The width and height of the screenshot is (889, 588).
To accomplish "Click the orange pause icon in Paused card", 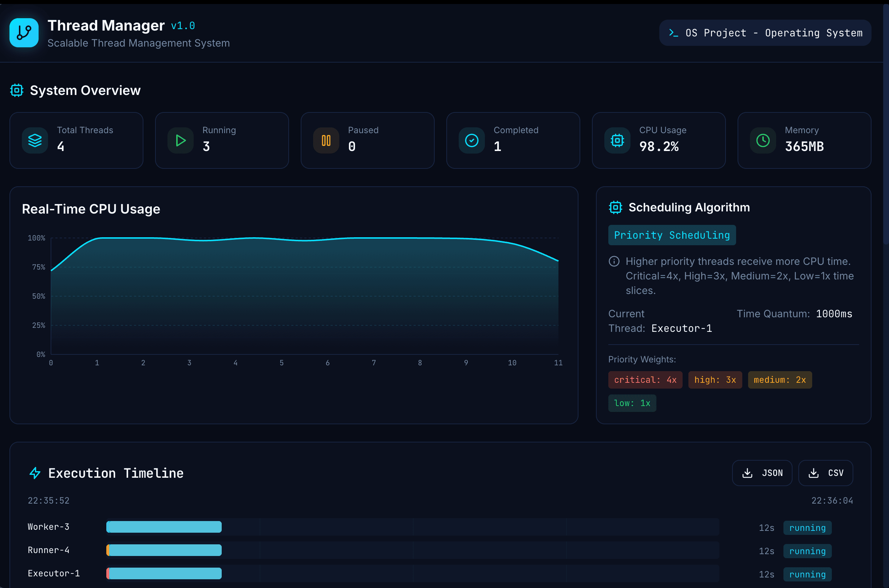I will 326,140.
